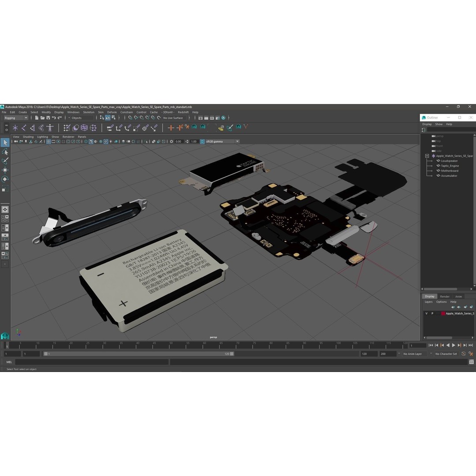The width and height of the screenshot is (476, 476).
Task: Pick the Paint selection tool
Action: (5, 160)
